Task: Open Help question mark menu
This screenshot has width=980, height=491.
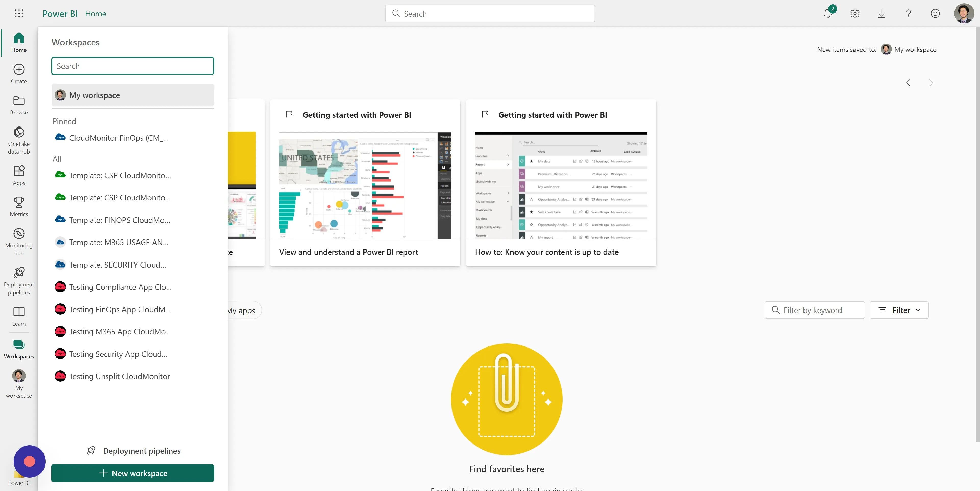Action: 909,14
